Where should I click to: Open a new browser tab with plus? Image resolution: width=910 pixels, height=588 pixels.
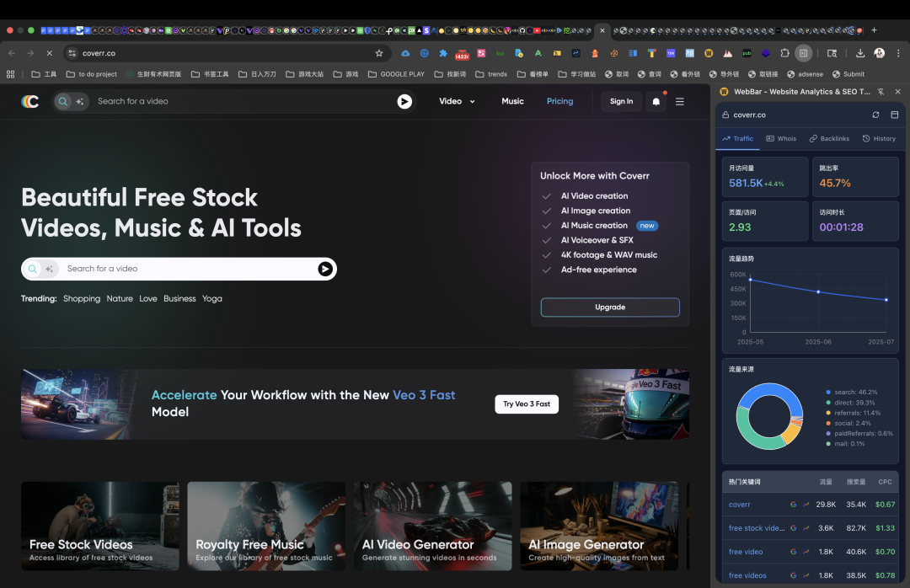(x=874, y=30)
